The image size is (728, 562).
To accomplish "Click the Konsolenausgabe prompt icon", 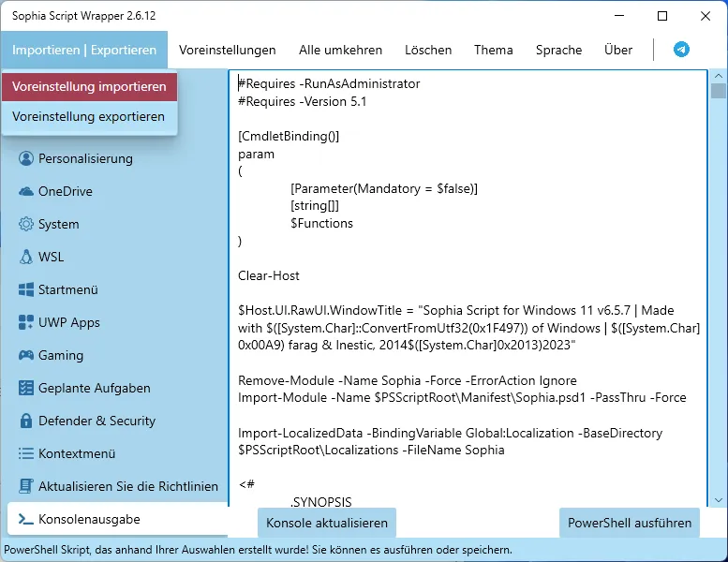I will [x=26, y=519].
